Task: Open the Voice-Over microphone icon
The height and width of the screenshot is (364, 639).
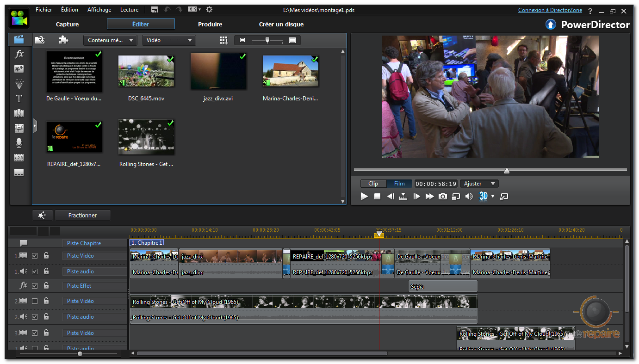Action: [x=19, y=143]
